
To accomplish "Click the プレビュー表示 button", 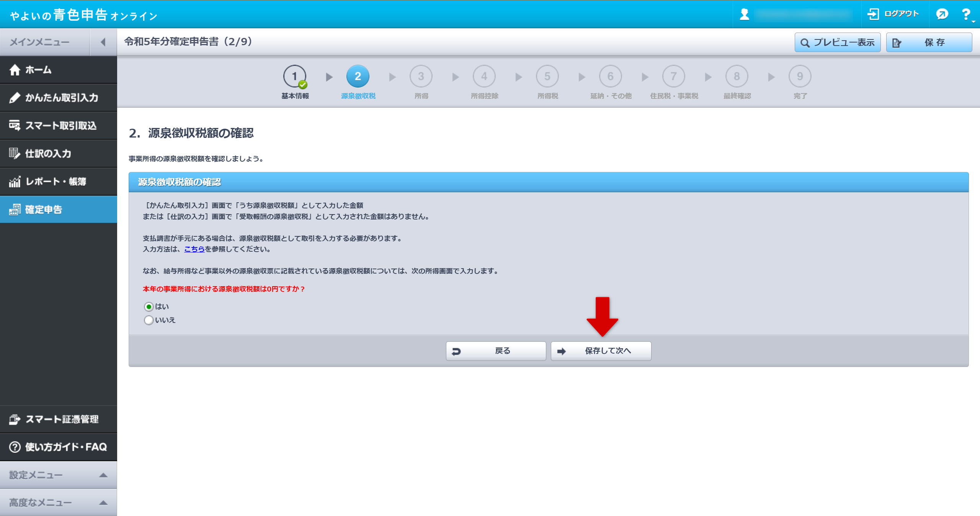I will click(x=838, y=43).
